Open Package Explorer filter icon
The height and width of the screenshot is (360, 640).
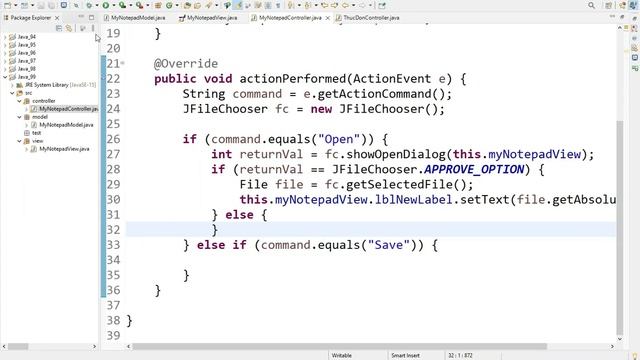pos(83,28)
